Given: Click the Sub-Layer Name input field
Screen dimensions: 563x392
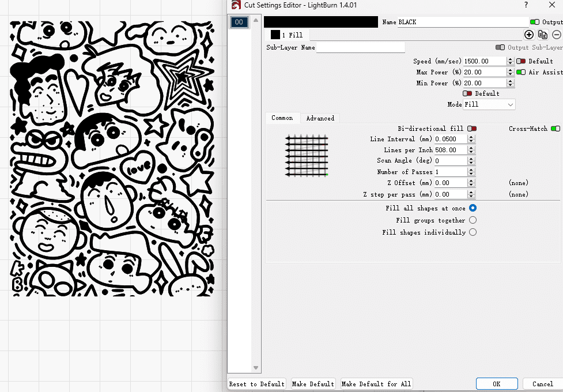Looking at the screenshot, I should tap(361, 47).
